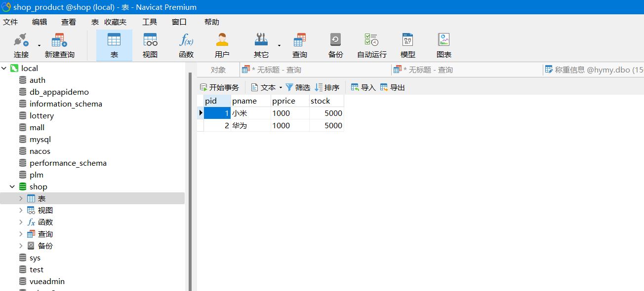Expand the 查询 queries tree node
The height and width of the screenshot is (291, 644).
click(21, 234)
